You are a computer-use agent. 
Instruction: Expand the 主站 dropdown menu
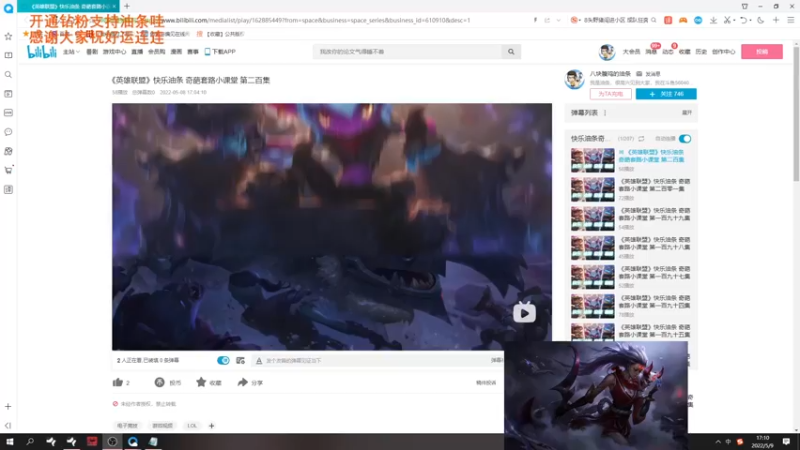point(71,52)
